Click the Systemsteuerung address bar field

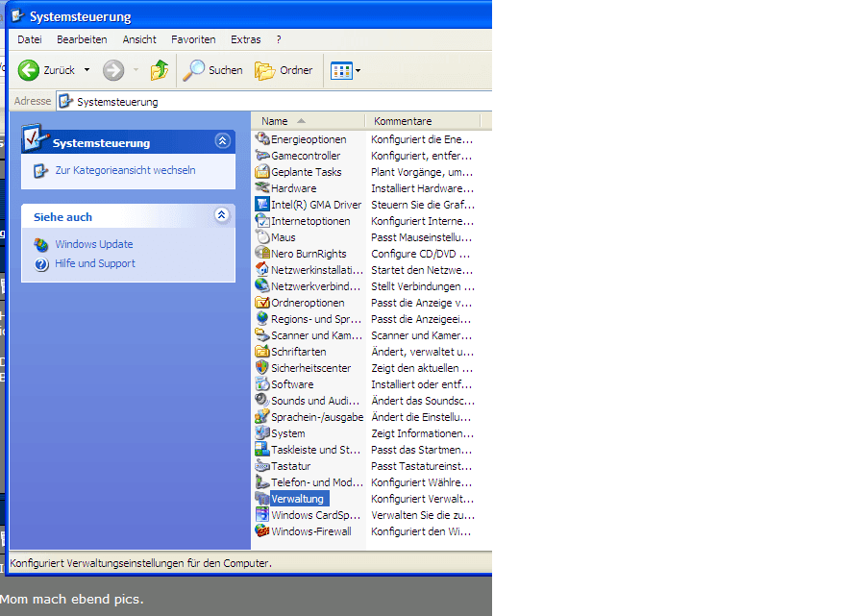[274, 102]
